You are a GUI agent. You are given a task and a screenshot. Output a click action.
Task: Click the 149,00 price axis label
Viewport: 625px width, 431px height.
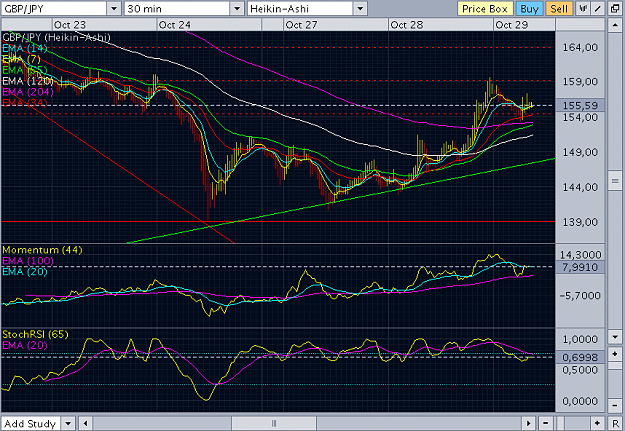(580, 152)
